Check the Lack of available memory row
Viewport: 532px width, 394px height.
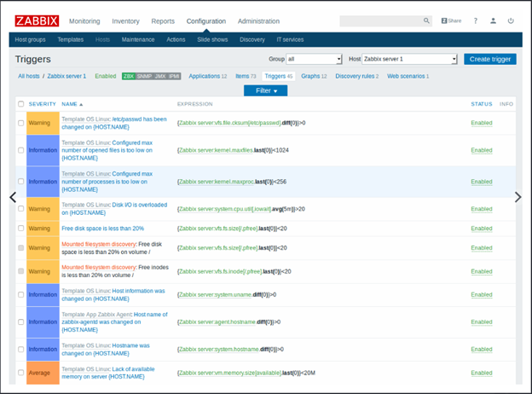[x=21, y=373]
